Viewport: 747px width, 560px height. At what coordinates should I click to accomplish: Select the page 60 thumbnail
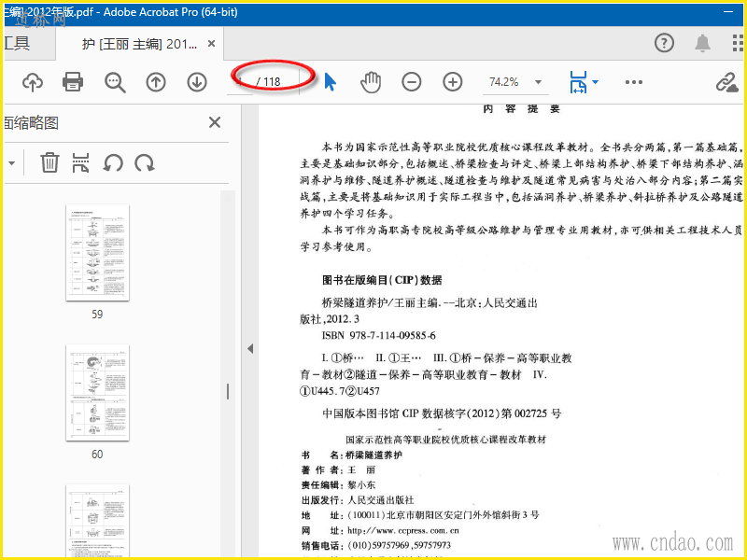(x=97, y=392)
